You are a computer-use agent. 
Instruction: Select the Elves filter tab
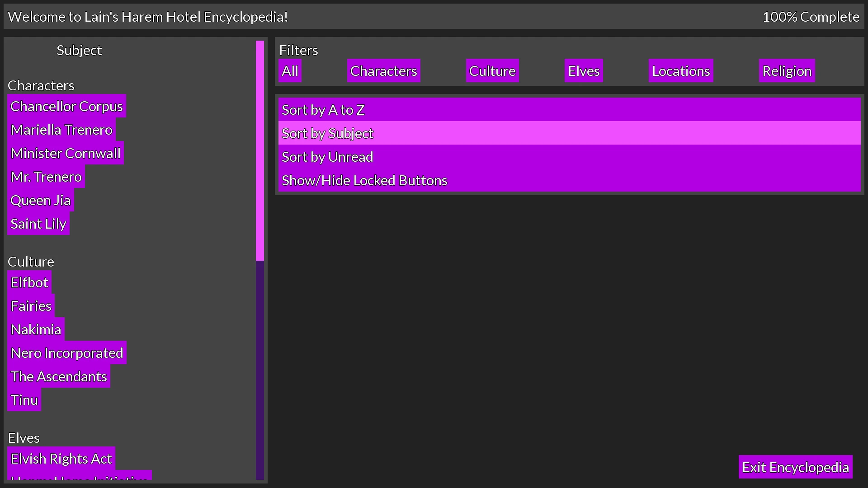[583, 70]
